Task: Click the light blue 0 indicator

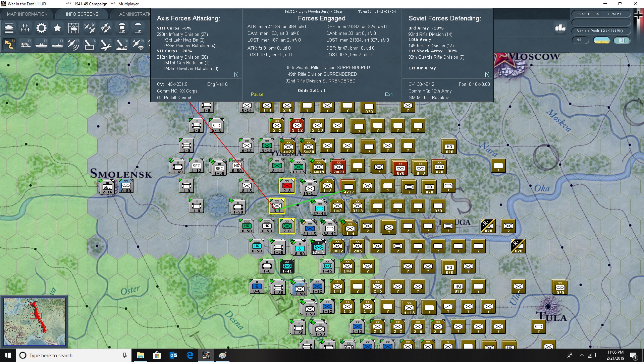Action: [622, 40]
